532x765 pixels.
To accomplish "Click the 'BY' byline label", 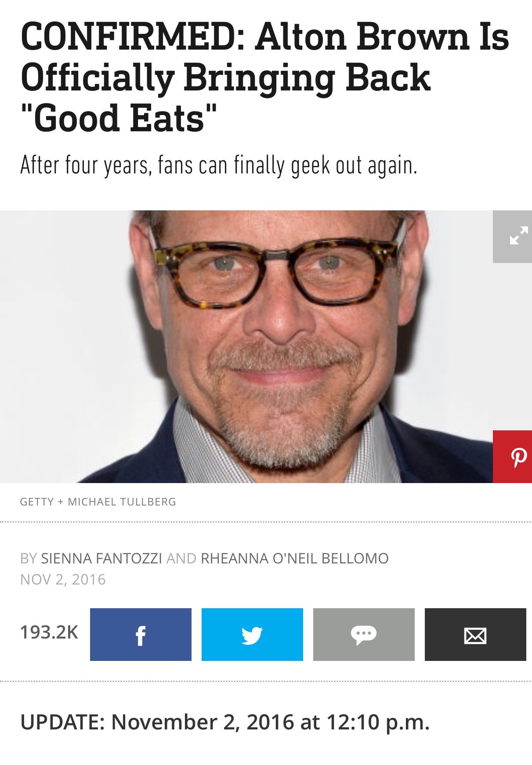I will click(x=29, y=559).
